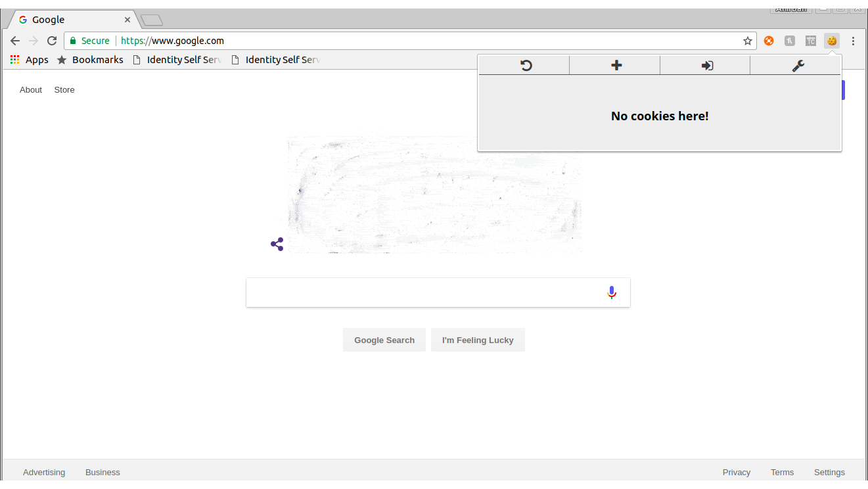
Task: Click I'm Feeling Lucky button
Action: coord(478,340)
